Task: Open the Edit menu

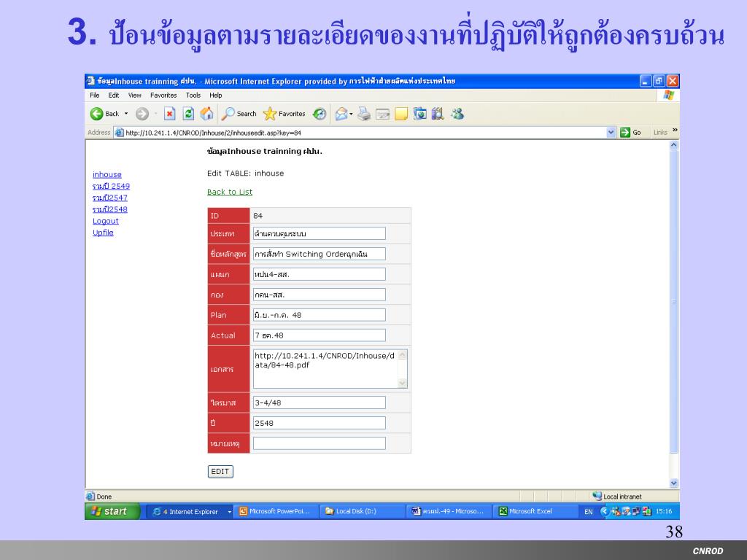Action: tap(113, 96)
